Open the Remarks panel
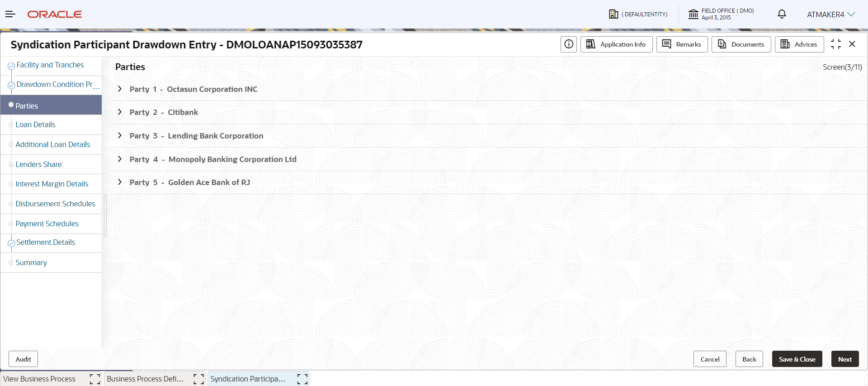 (682, 44)
